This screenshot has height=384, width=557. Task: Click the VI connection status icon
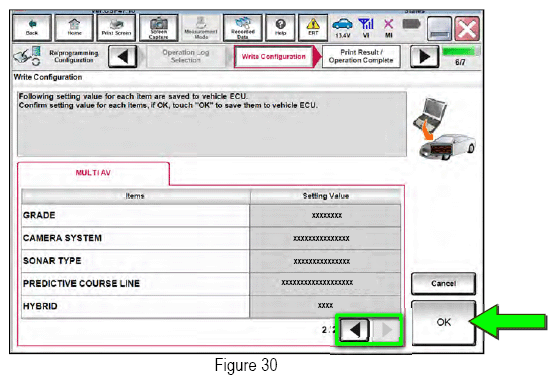[x=366, y=28]
